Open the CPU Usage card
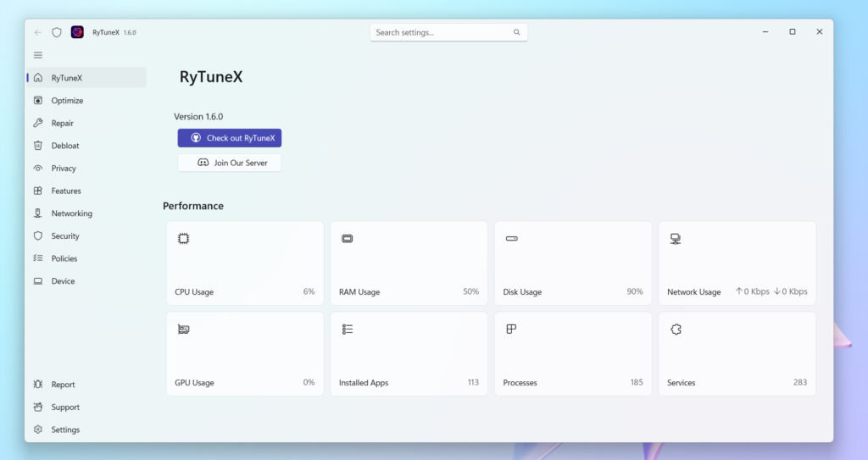 (244, 263)
